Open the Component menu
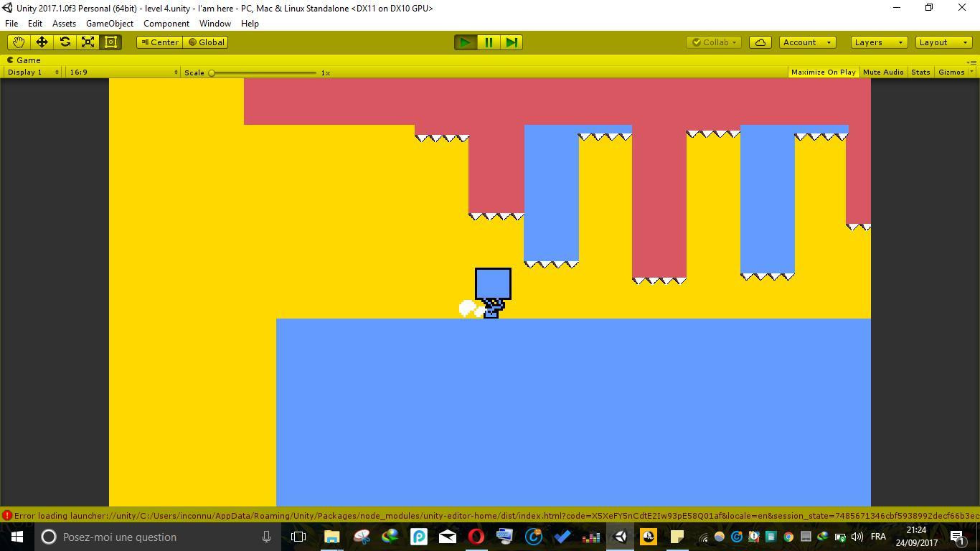Viewport: 980px width, 551px height. coord(166,24)
